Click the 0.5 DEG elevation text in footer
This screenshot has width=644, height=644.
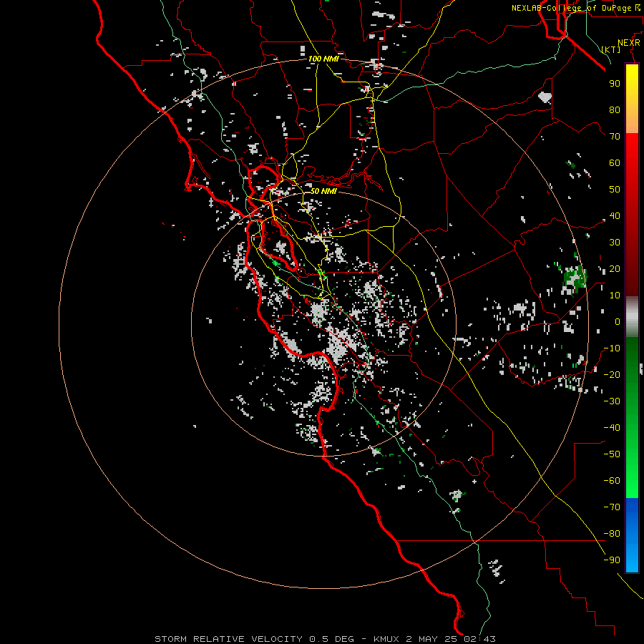(331, 639)
